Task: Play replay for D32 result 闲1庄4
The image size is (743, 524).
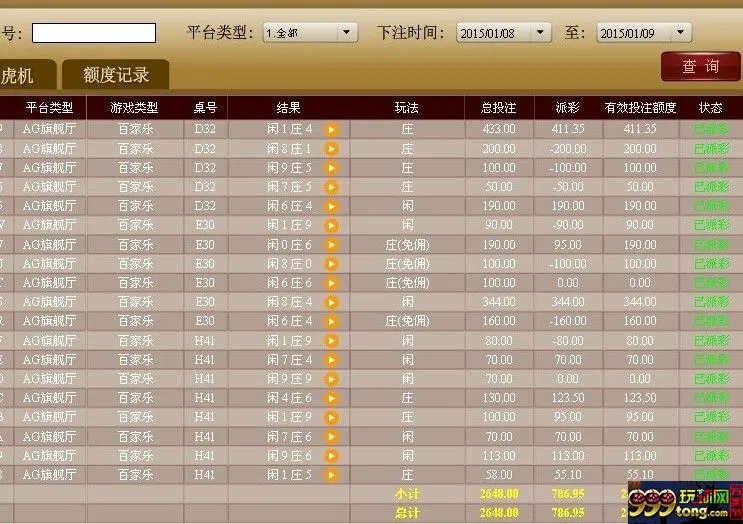Action: click(332, 129)
